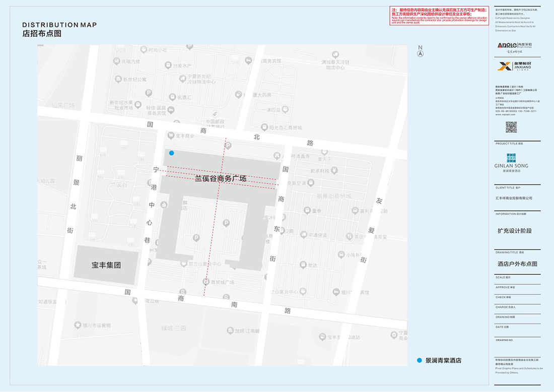Click the 银川市运管局 marker icon
The image size is (554, 392).
click(78, 325)
